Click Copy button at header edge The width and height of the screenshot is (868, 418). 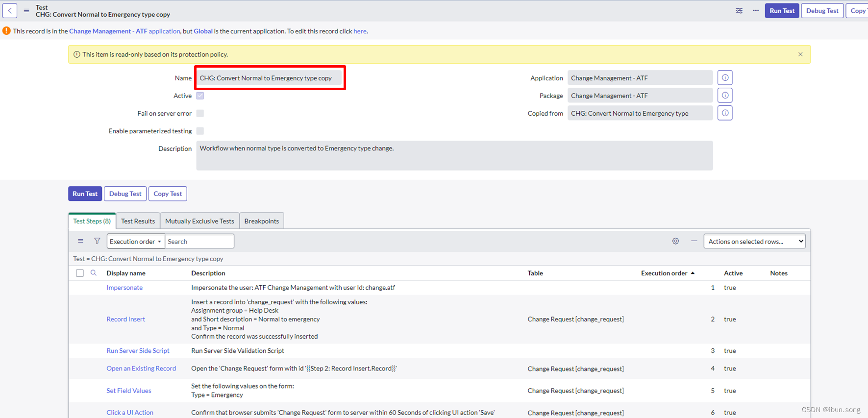click(x=857, y=10)
